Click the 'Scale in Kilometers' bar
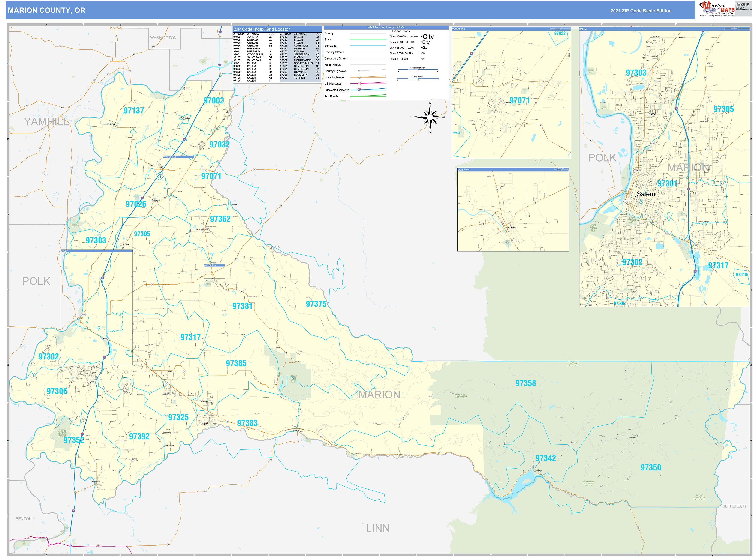756x557 pixels. 418,70
